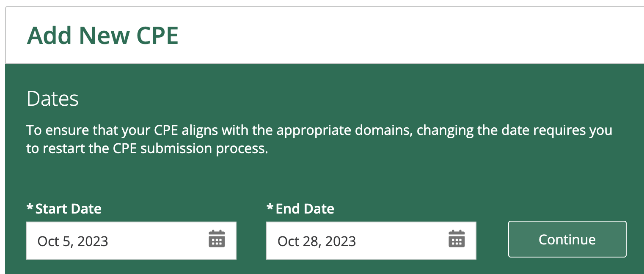Click the Continue button
The height and width of the screenshot is (274, 644).
567,239
